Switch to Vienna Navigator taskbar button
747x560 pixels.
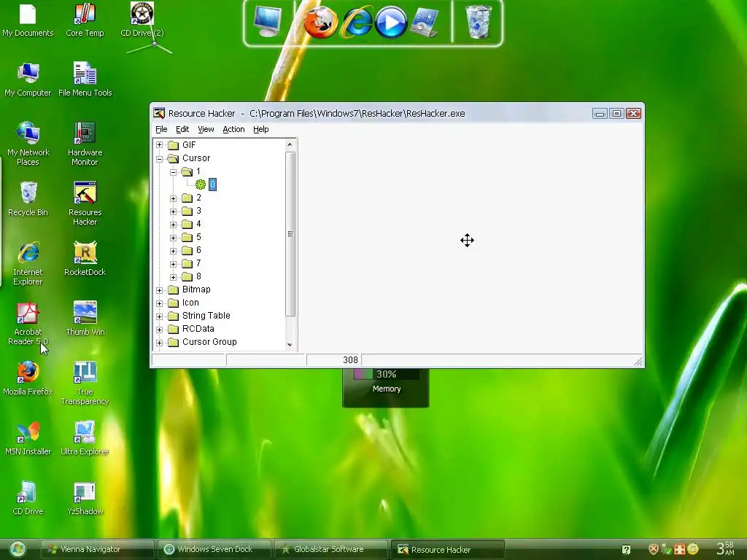coord(98,549)
